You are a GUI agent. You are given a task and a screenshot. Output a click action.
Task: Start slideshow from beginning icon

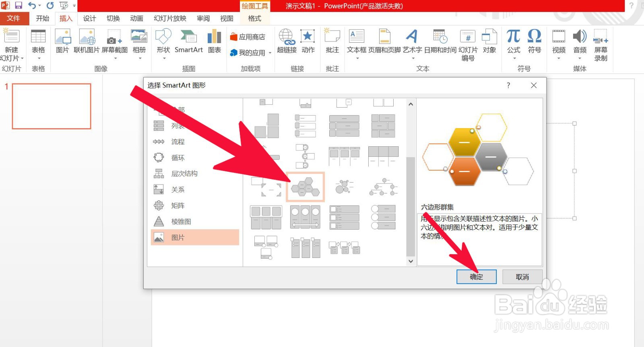(64, 6)
